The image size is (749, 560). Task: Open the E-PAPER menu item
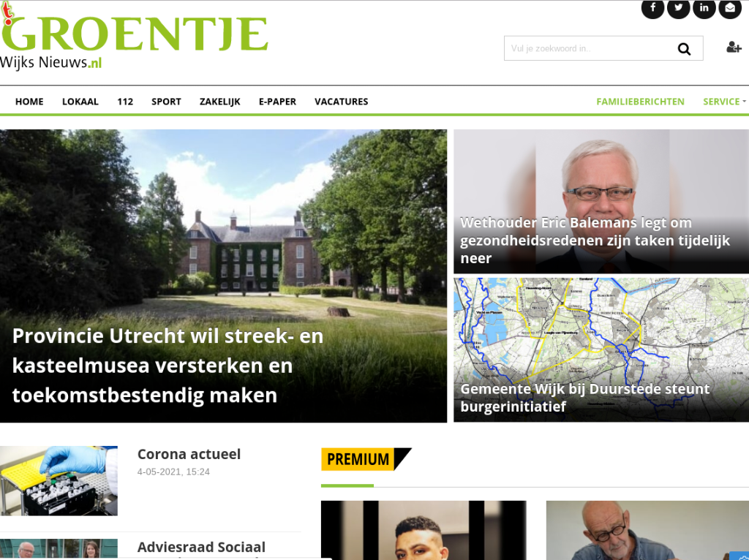[277, 102]
